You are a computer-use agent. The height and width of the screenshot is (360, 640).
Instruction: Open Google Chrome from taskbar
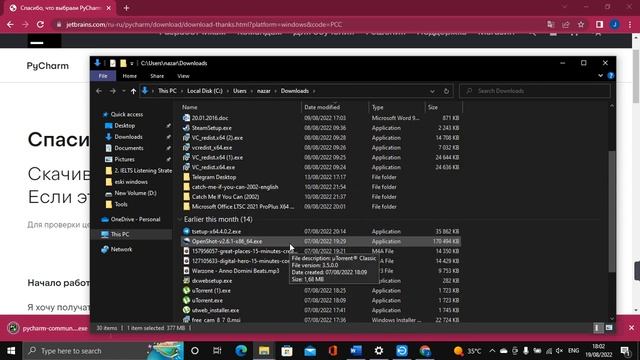(425, 351)
